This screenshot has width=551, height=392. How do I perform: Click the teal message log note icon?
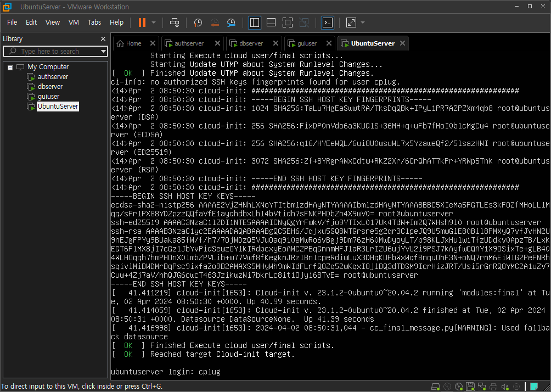534,387
